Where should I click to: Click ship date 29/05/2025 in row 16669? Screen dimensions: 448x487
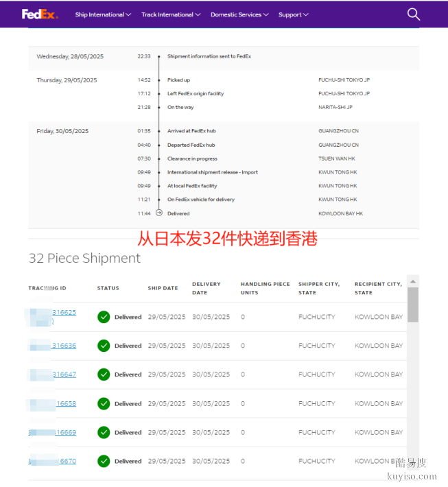tap(167, 433)
